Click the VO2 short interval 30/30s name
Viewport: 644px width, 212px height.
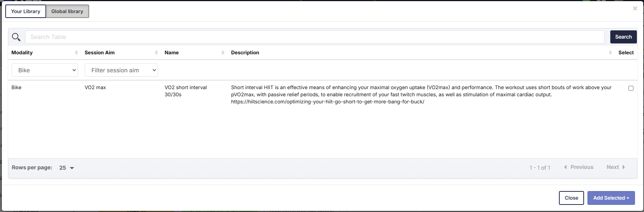[x=186, y=91]
